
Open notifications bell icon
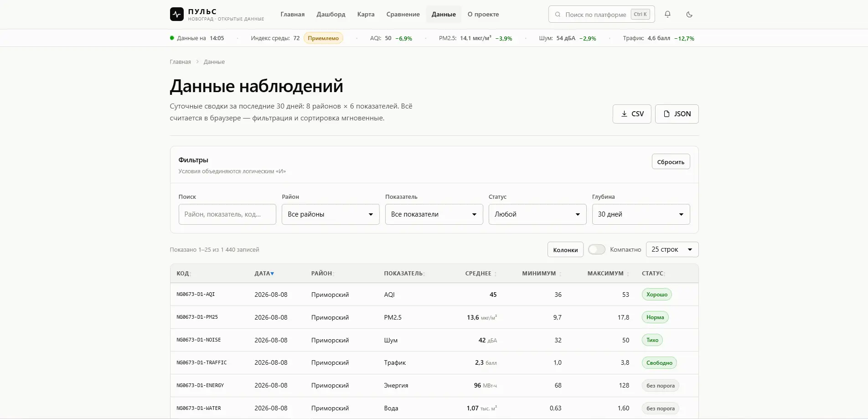[667, 14]
